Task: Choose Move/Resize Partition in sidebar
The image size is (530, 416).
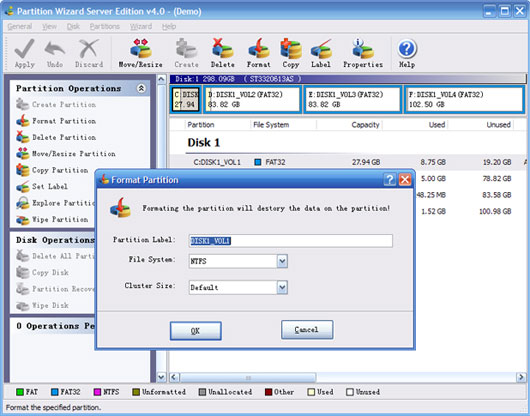Action: [x=66, y=153]
